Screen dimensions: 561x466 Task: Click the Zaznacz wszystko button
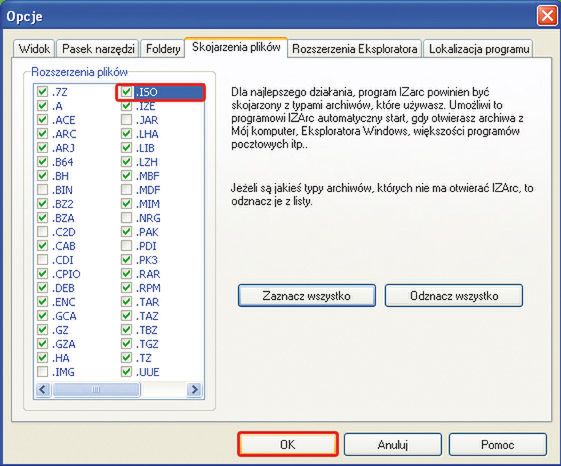[307, 296]
